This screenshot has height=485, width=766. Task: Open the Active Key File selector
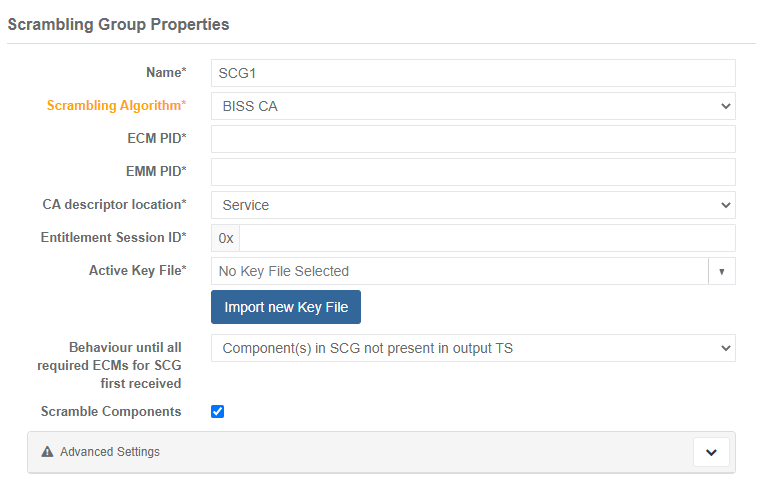(x=459, y=271)
